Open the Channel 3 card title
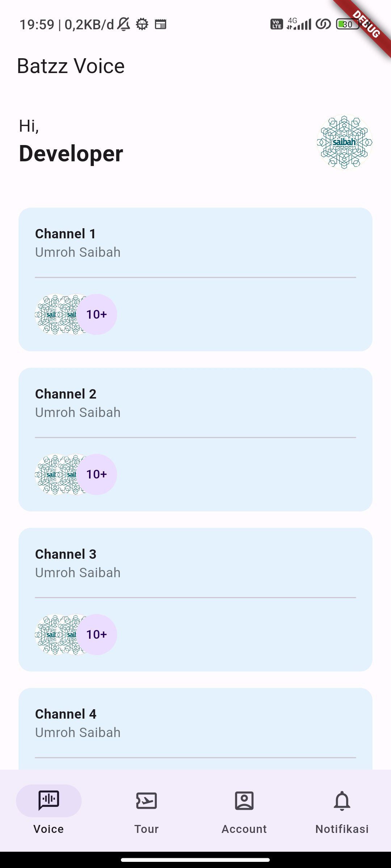Screen dimensions: 391x868 66,554
